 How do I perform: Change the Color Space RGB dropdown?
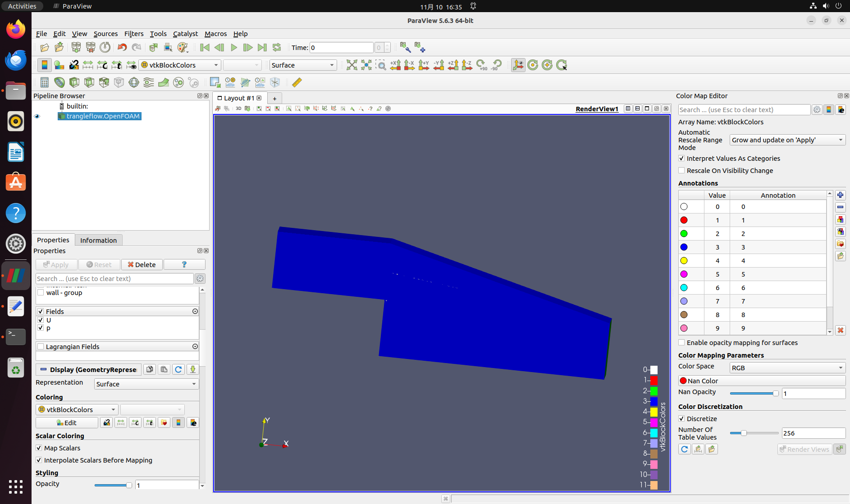[786, 368]
